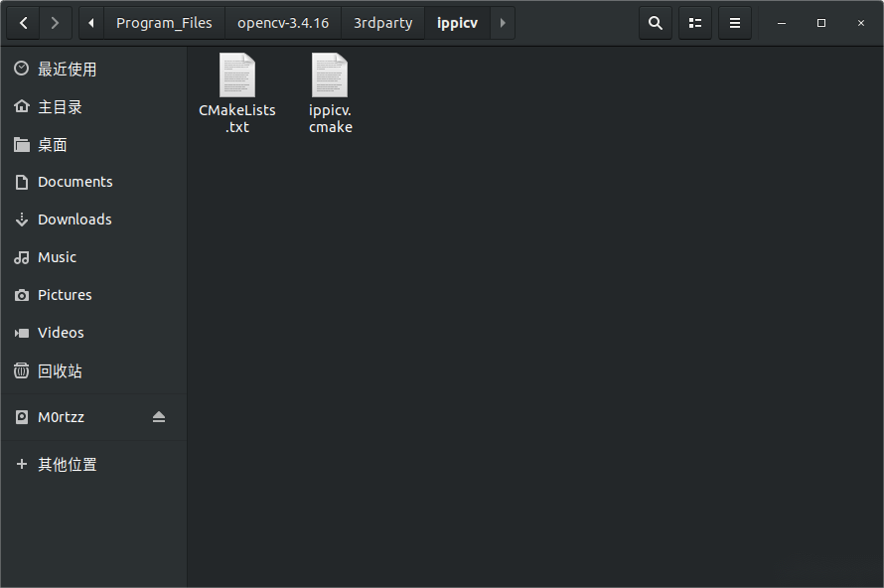Go forward in folder history
This screenshot has width=884, height=588.
tap(55, 23)
